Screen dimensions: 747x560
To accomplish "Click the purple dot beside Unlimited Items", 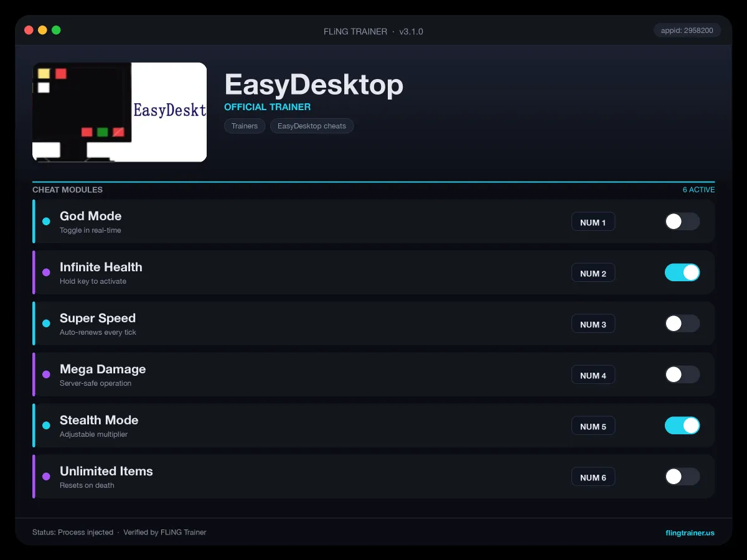I will (46, 477).
